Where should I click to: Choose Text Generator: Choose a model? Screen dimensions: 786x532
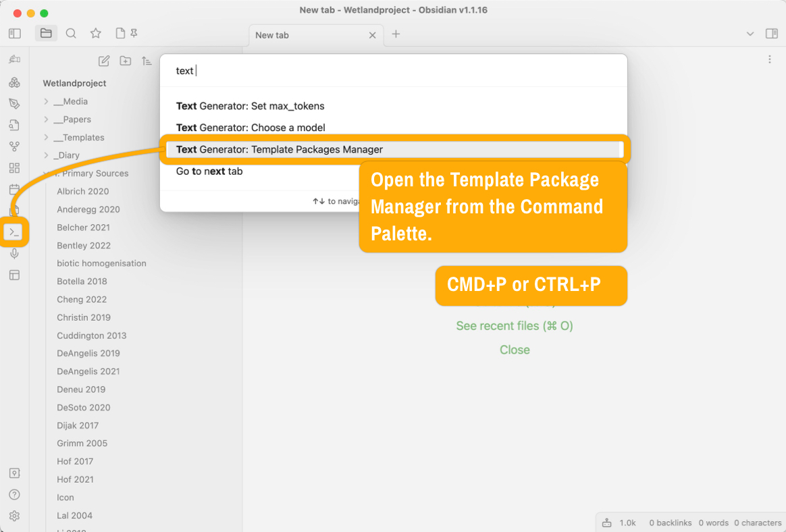394,128
